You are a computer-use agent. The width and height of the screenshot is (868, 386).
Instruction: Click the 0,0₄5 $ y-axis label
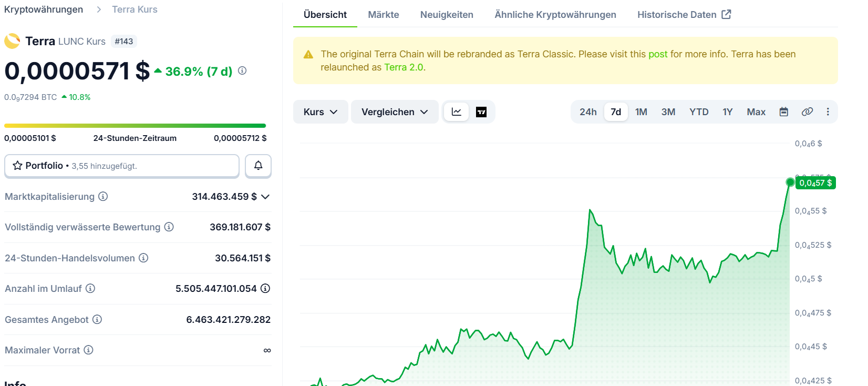[808, 279]
